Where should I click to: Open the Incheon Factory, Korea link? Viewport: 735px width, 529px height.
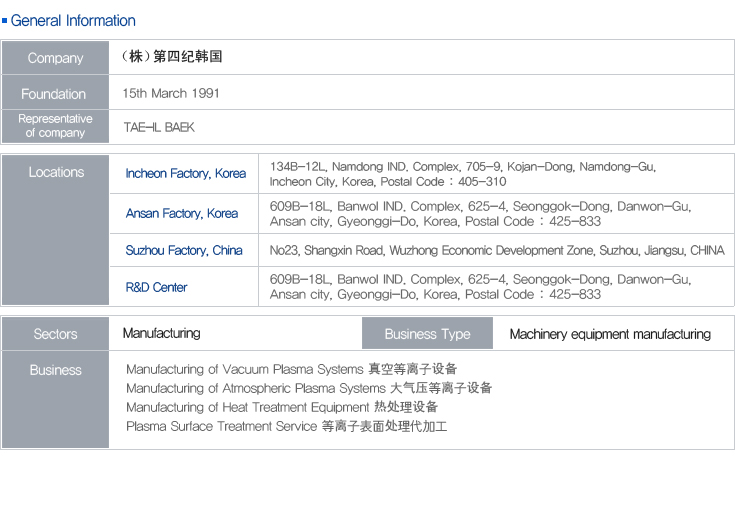click(185, 174)
